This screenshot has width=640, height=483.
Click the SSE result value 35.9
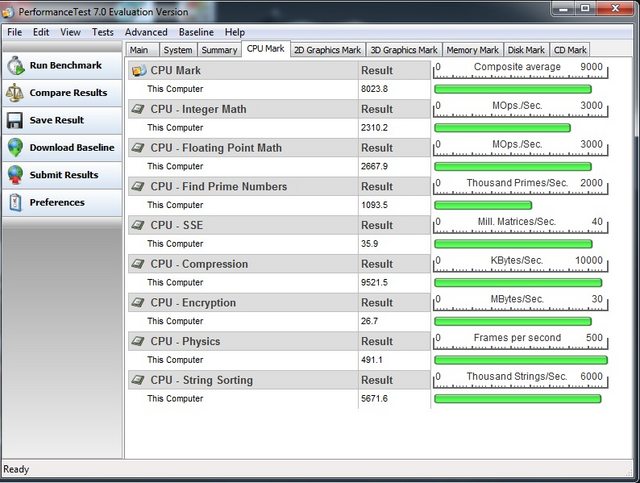click(369, 244)
